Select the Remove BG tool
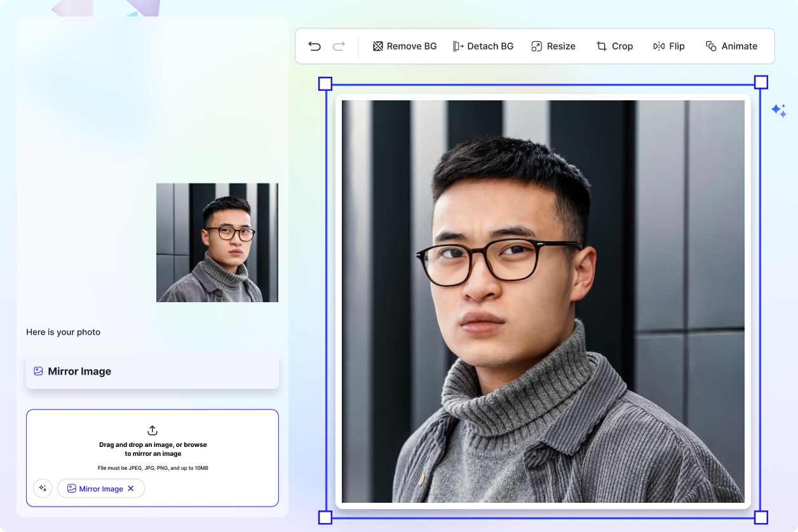This screenshot has width=798, height=532. (x=404, y=46)
